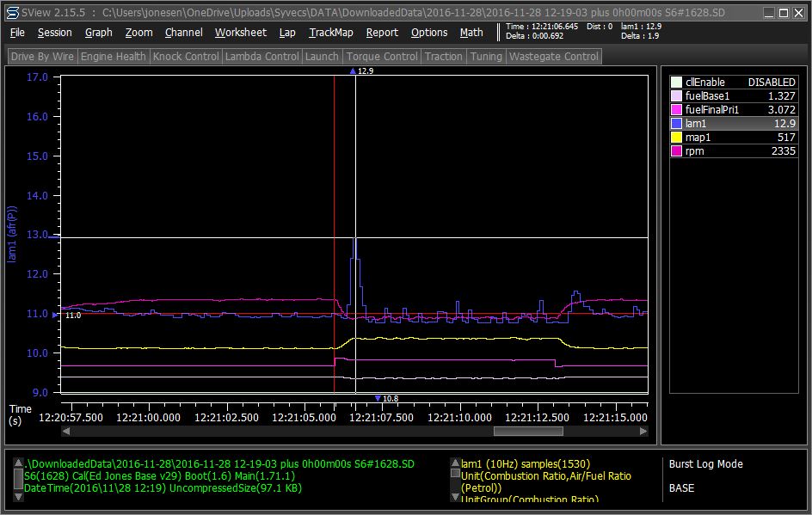Image resolution: width=812 pixels, height=515 pixels.
Task: Open the Options menu
Action: (x=428, y=33)
